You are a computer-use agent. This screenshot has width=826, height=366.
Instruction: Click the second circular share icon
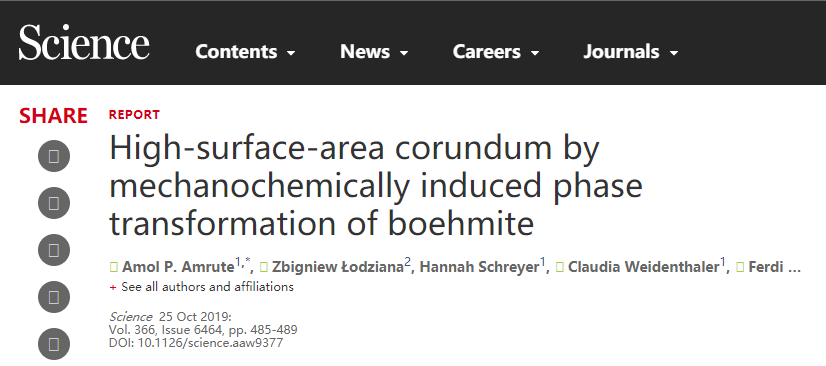pos(54,203)
